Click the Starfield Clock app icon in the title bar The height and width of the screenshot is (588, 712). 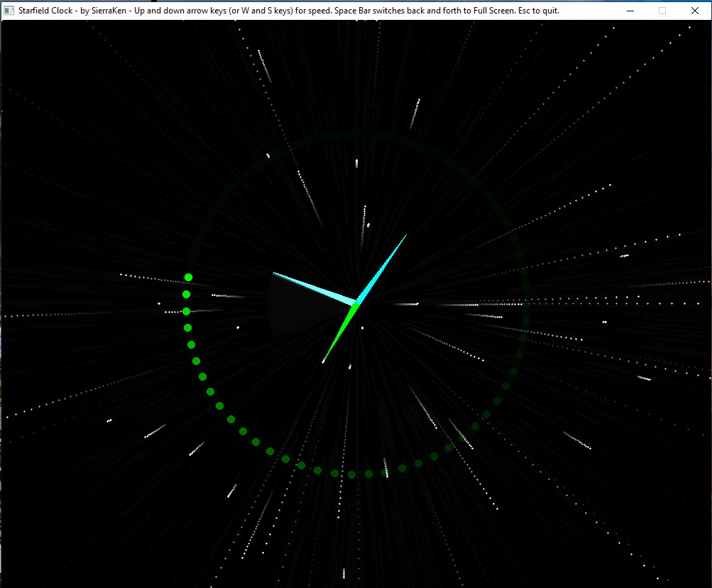pos(10,11)
